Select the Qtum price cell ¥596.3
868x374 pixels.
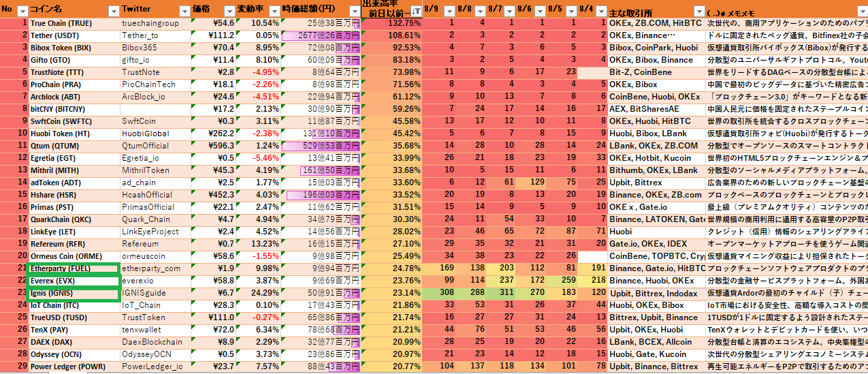coord(213,146)
